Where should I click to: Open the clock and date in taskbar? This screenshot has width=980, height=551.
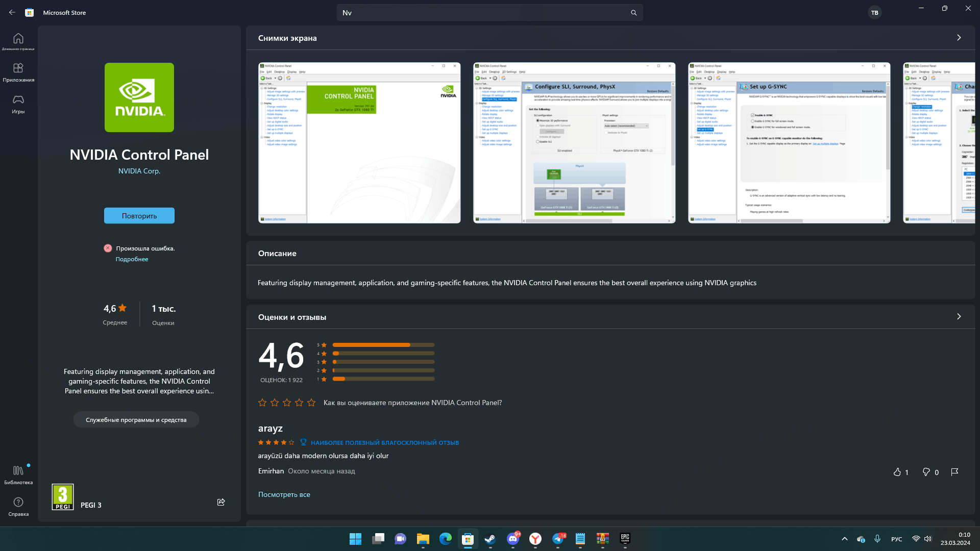point(955,539)
